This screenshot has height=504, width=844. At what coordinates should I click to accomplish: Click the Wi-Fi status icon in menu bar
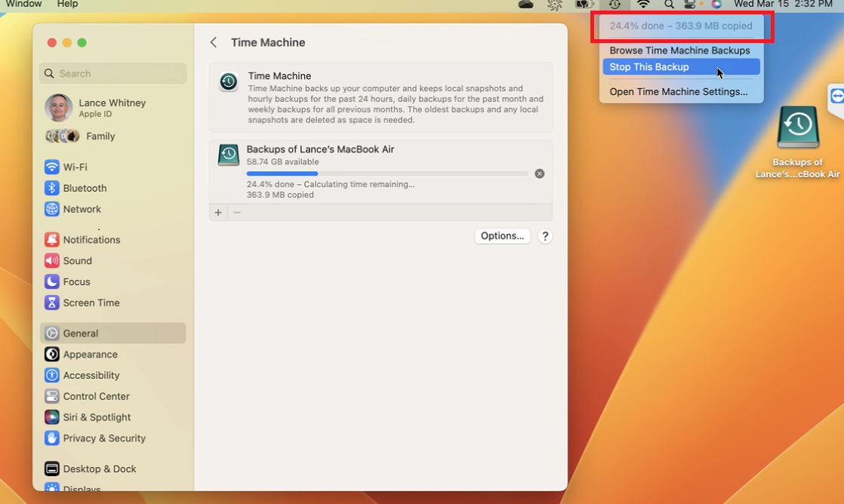coord(643,5)
